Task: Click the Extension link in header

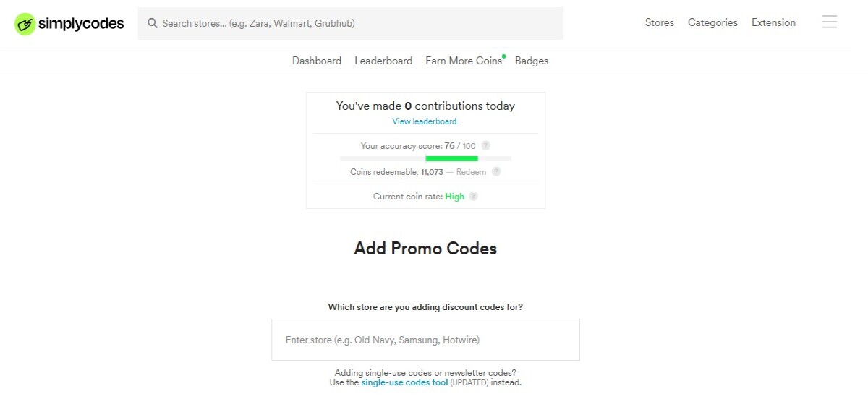Action: (773, 22)
